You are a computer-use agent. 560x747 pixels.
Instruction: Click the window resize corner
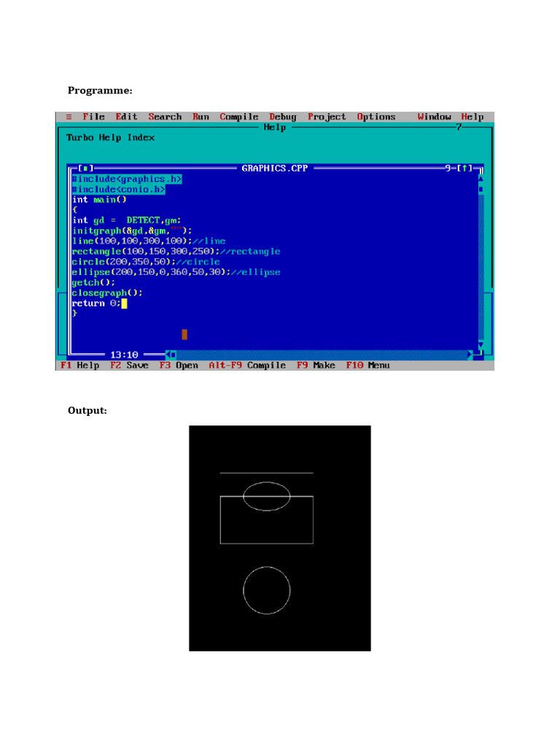[478, 355]
